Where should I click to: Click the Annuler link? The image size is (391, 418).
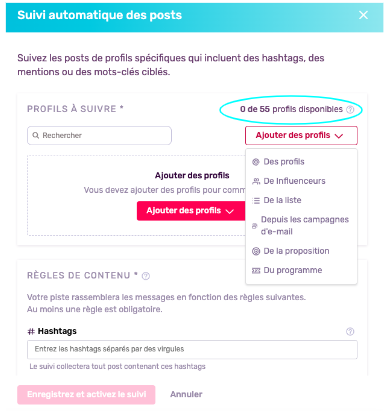point(186,394)
